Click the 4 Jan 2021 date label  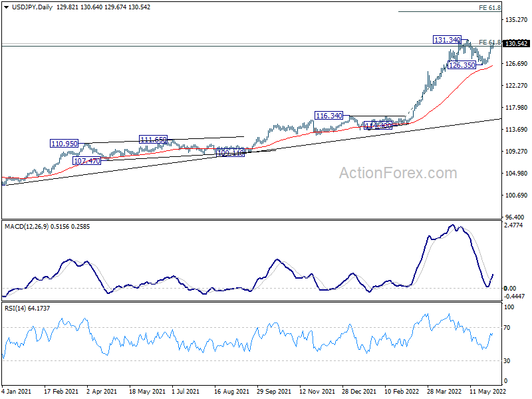tap(18, 393)
